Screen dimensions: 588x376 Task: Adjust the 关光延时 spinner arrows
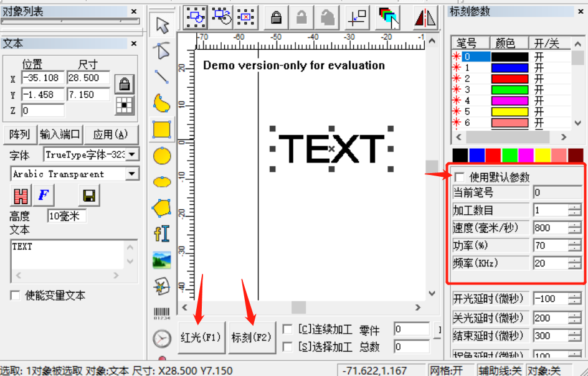click(574, 318)
